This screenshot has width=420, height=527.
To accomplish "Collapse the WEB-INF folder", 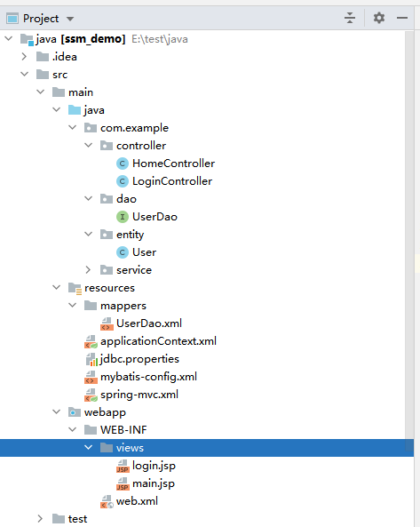I will click(73, 429).
